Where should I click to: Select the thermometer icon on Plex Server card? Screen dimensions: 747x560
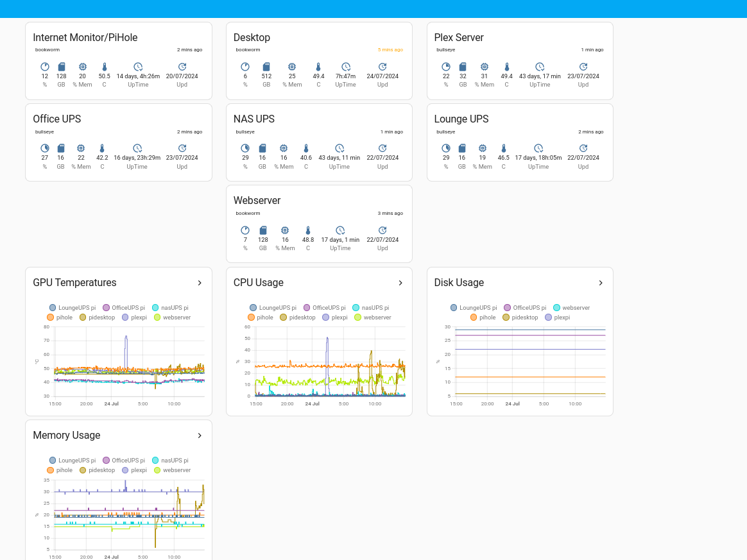[506, 67]
